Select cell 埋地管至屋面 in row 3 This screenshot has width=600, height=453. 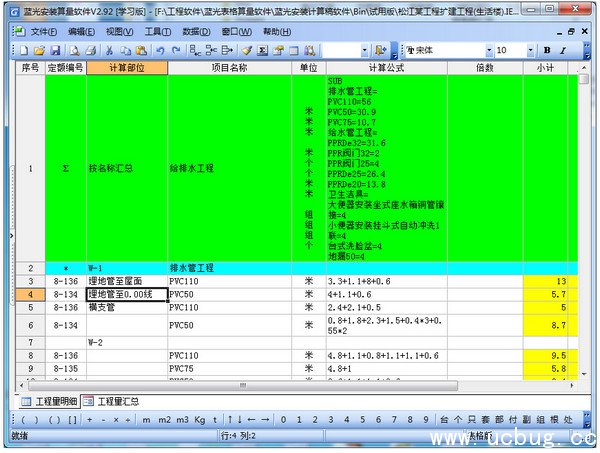coord(127,282)
